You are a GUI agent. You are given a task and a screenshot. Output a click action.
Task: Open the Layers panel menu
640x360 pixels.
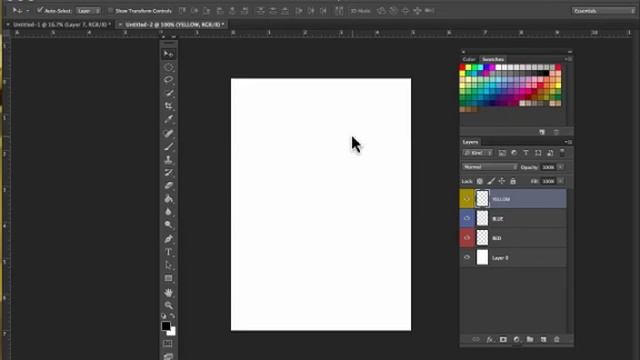tap(568, 142)
